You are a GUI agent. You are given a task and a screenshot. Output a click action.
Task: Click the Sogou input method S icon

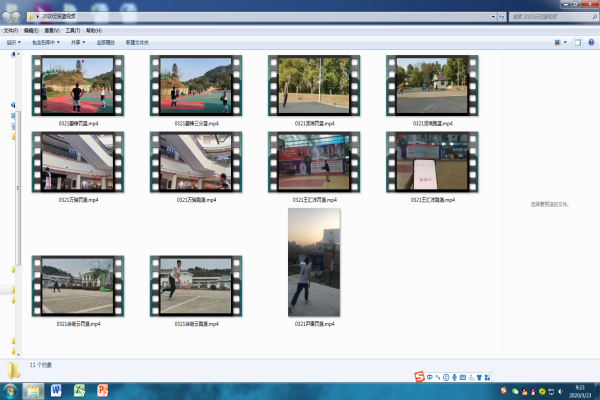[420, 376]
